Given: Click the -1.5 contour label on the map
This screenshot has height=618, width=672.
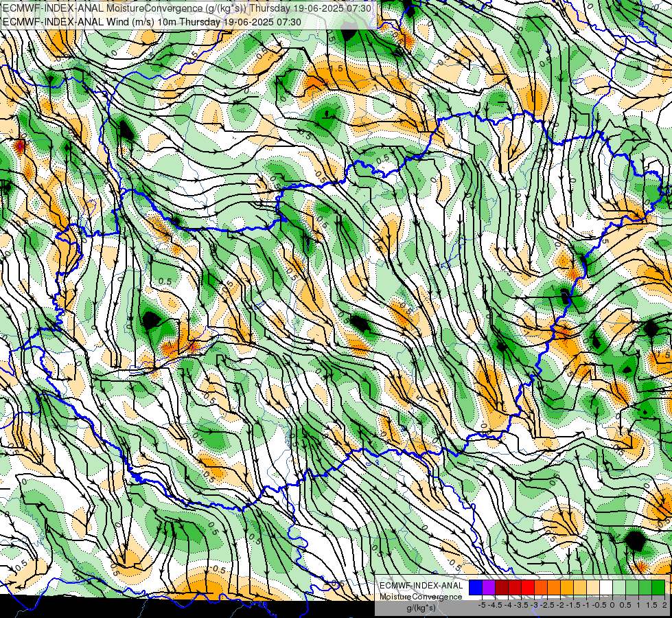Looking at the screenshot, I should coord(335,68).
